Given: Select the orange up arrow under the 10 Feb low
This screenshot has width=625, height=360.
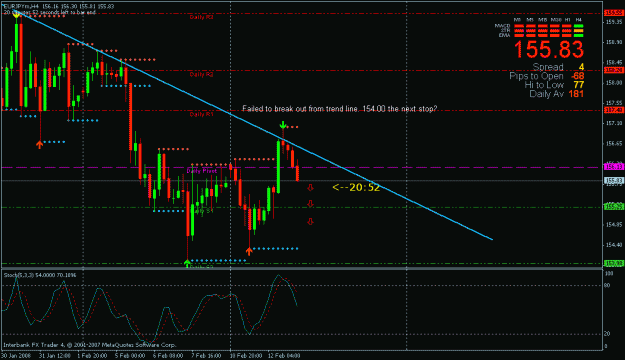Looking at the screenshot, I should pos(249,251).
